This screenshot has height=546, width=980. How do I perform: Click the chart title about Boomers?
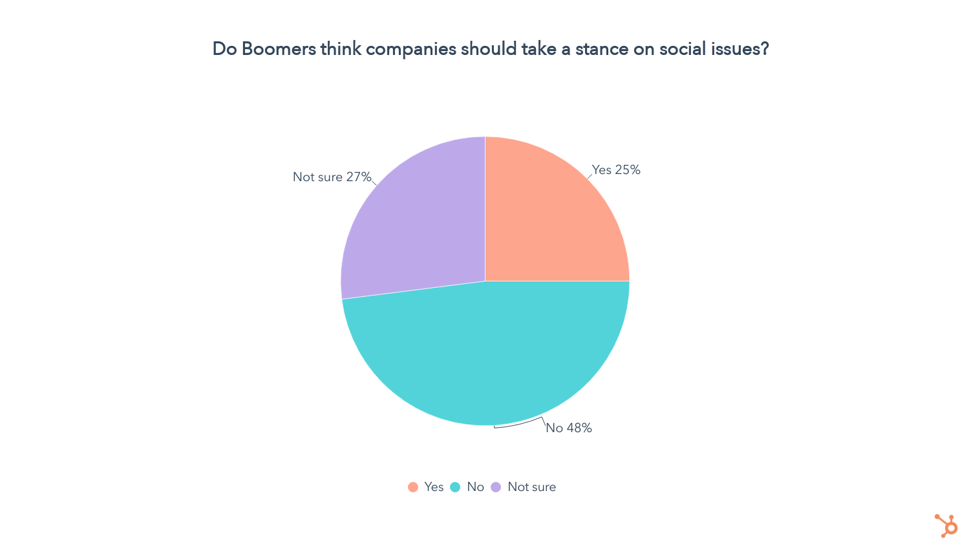pyautogui.click(x=490, y=49)
